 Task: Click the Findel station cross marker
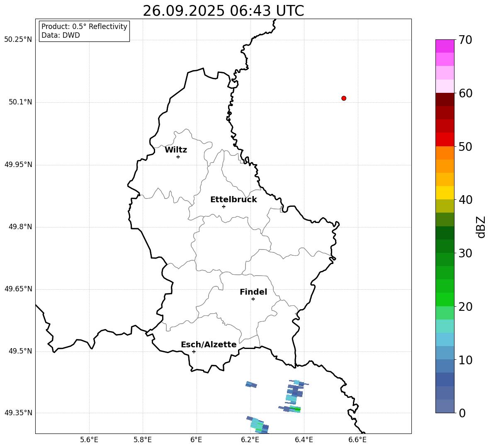click(253, 299)
